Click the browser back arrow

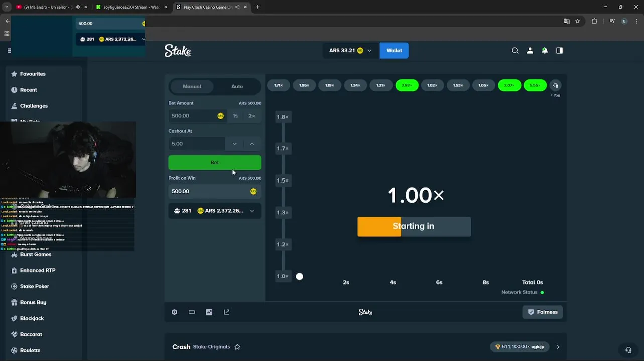[x=7, y=21]
